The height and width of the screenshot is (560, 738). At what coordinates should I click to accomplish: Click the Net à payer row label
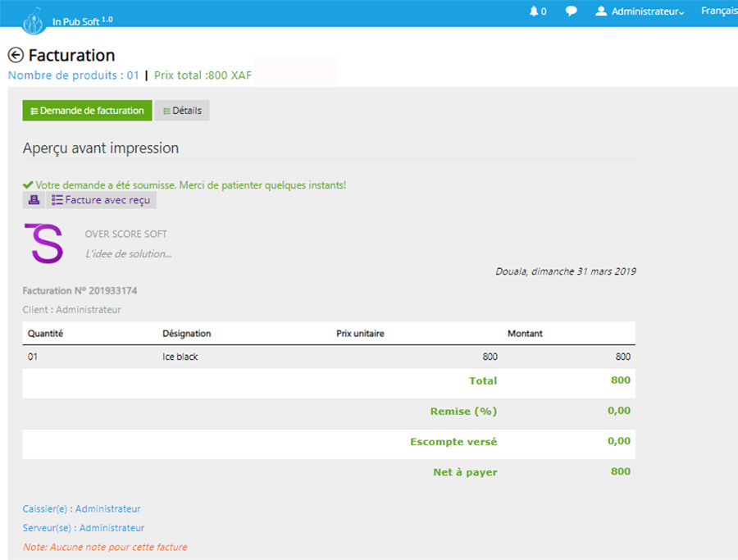click(465, 472)
